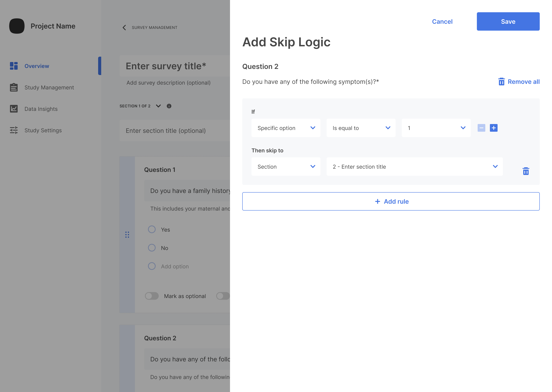Click the plus icon to add condition
This screenshot has width=552, height=392.
493,128
